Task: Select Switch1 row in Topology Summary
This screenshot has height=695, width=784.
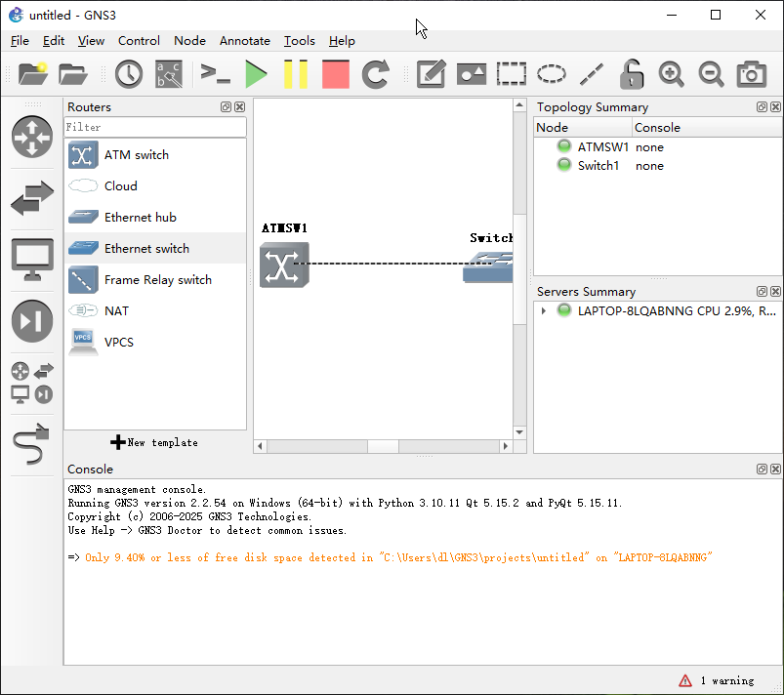Action: point(658,166)
